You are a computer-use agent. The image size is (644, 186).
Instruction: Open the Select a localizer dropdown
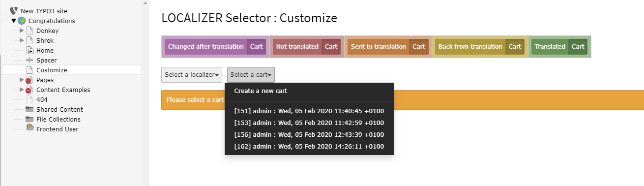[192, 75]
